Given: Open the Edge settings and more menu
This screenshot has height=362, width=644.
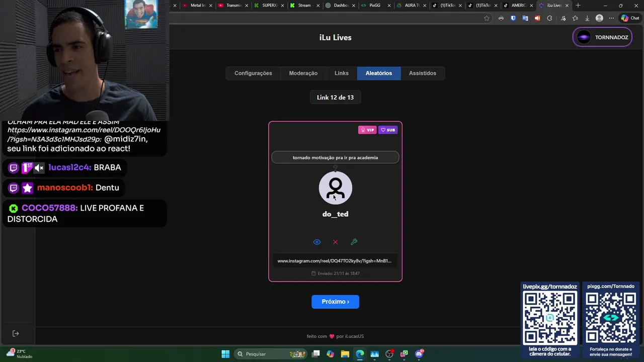Looking at the screenshot, I should point(611,18).
